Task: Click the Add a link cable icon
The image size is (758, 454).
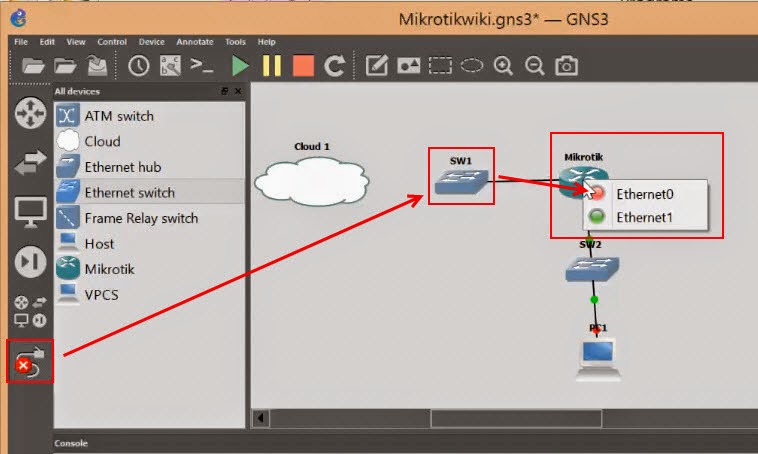Action: point(29,362)
